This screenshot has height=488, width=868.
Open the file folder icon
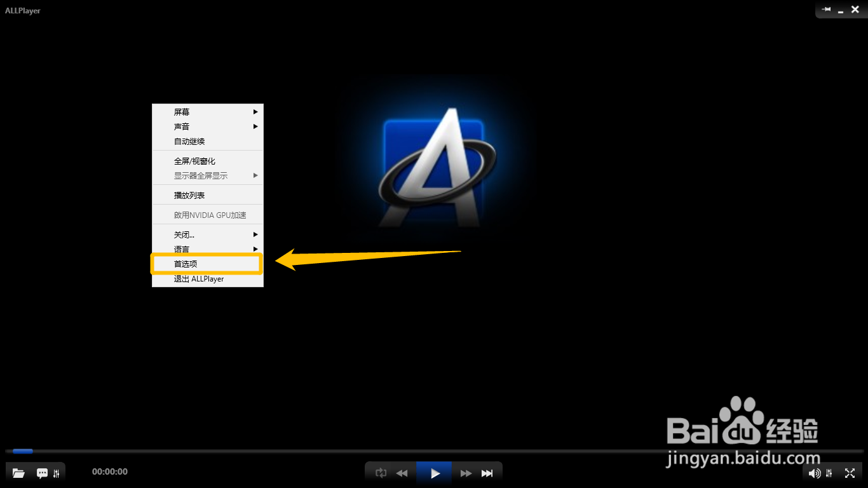[x=18, y=473]
